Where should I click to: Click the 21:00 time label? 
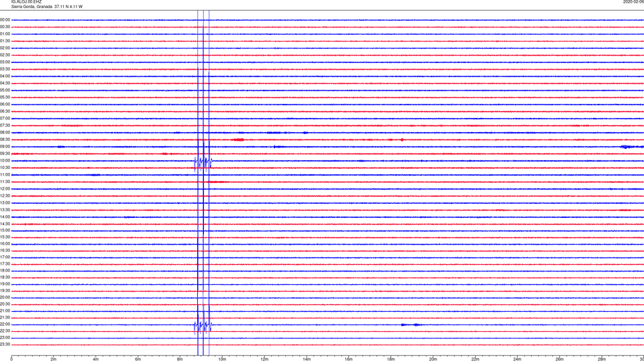point(5,310)
